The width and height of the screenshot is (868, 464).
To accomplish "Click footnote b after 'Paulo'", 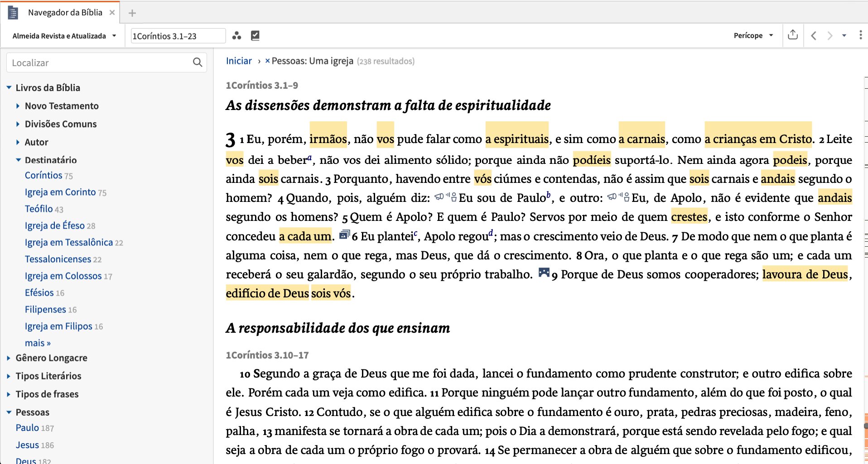I will pyautogui.click(x=548, y=195).
